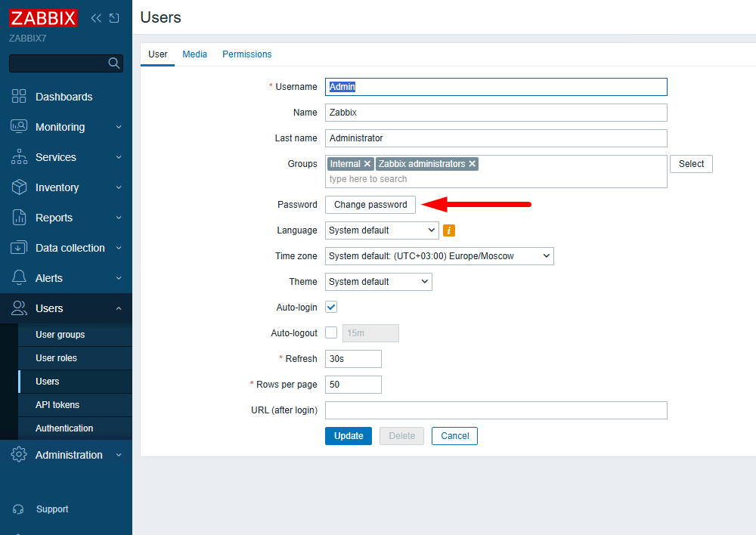This screenshot has height=535, width=756.
Task: Click the Rows per page field
Action: pos(353,384)
